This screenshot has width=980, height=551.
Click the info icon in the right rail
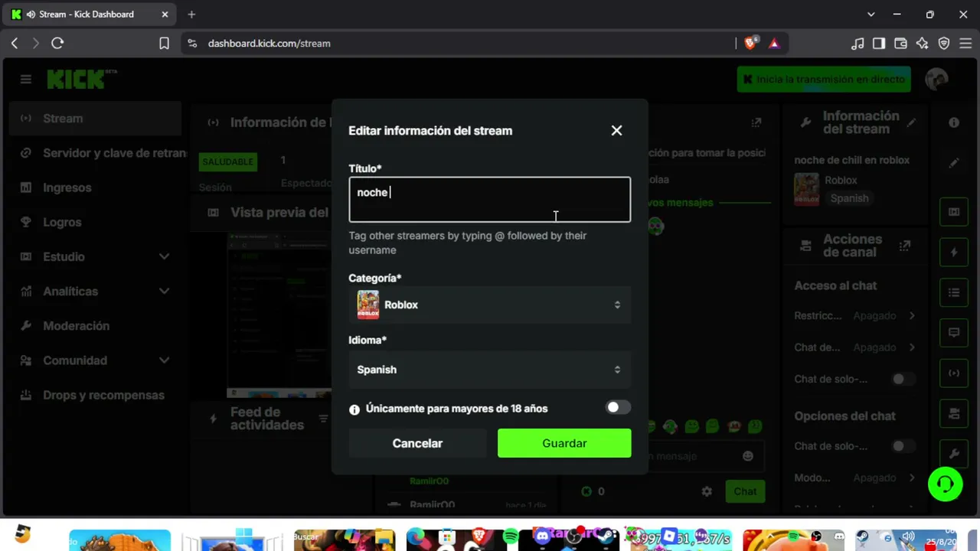click(954, 122)
